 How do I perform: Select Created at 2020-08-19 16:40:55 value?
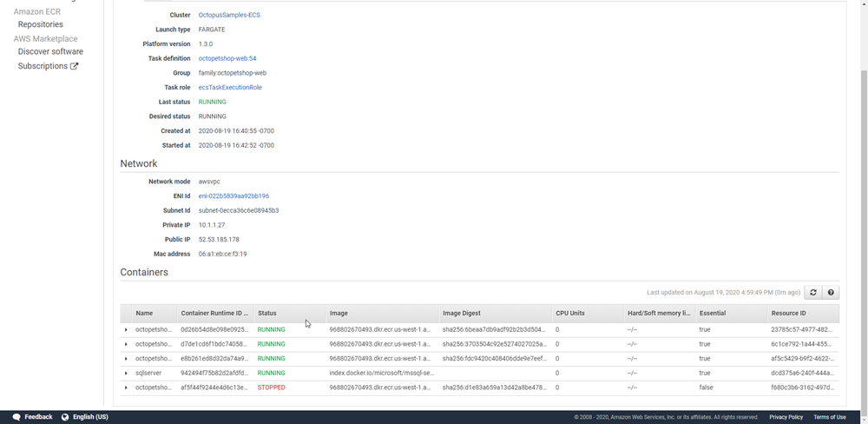(x=236, y=131)
